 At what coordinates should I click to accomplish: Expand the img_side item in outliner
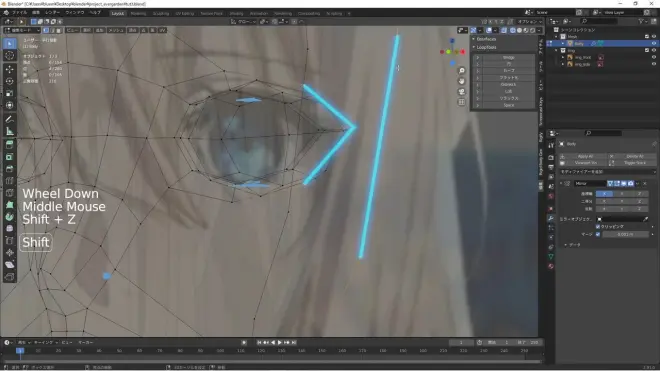(x=563, y=64)
